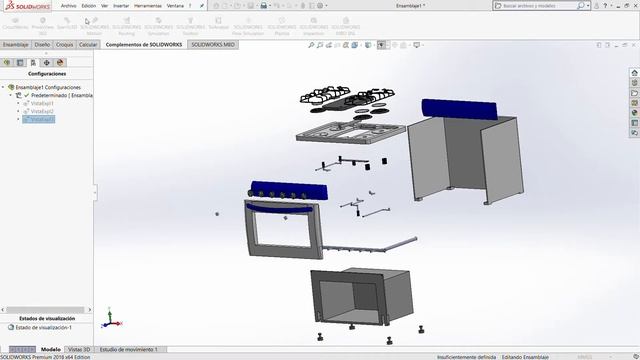Toggle the CircuitWorks add-in
This screenshot has height=360, width=640.
(15, 24)
